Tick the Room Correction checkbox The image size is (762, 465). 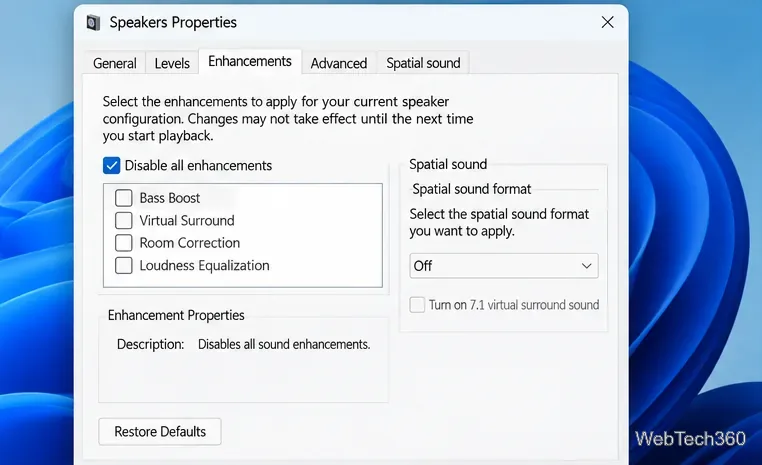coord(123,242)
